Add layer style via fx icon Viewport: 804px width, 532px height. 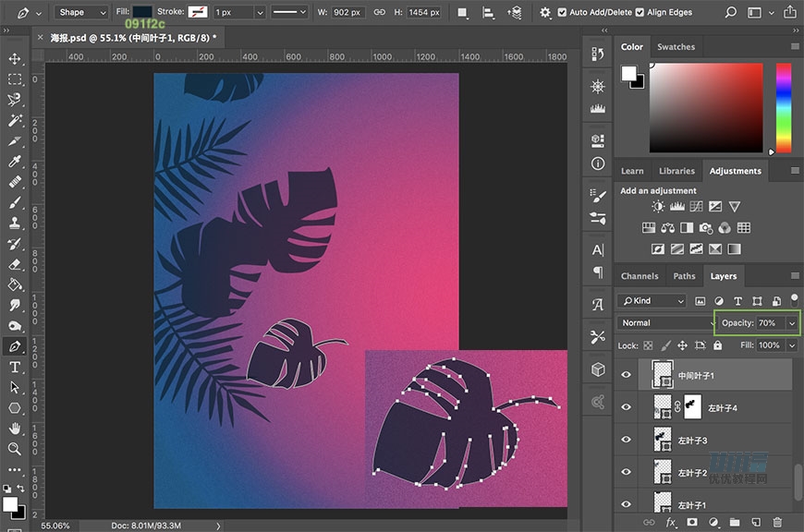coord(672,523)
